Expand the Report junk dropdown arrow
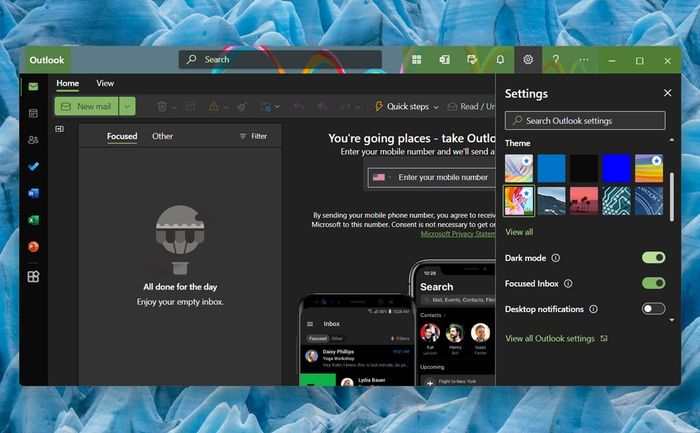Image resolution: width=700 pixels, height=433 pixels. (226, 107)
